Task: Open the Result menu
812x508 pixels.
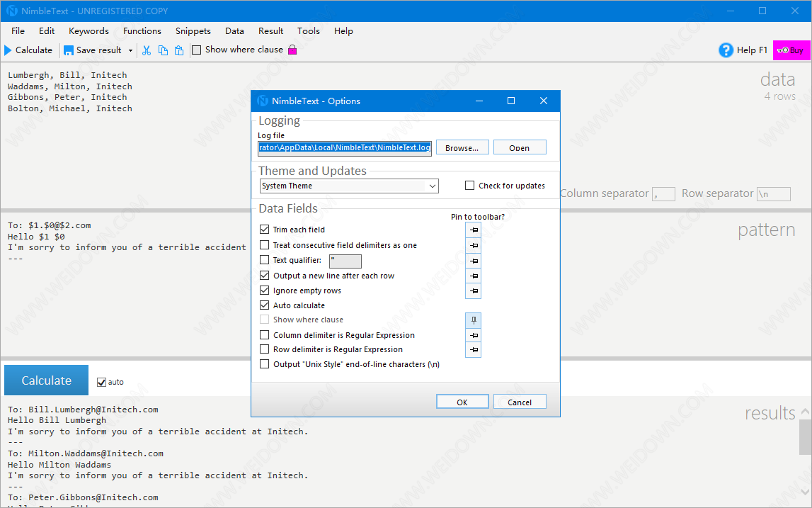Action: point(271,31)
